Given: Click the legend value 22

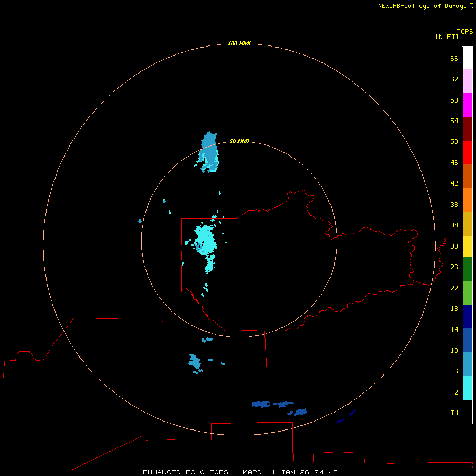Looking at the screenshot, I should point(454,288).
